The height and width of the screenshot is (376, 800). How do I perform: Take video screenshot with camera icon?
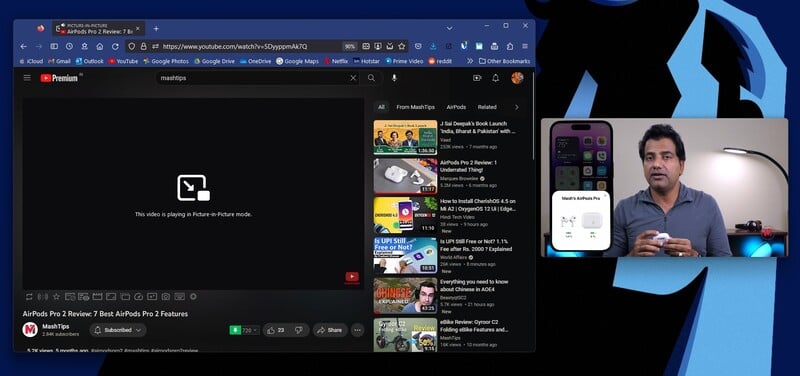[166, 296]
